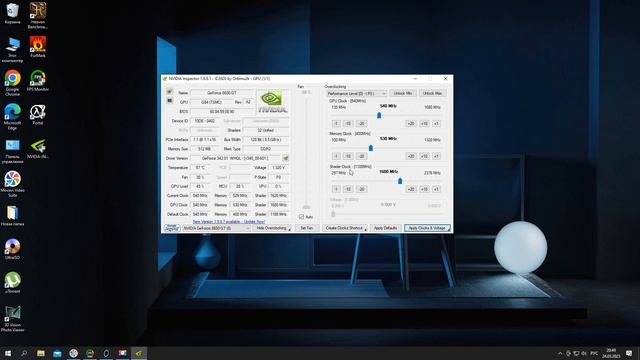Click the Temperature value field
Image resolution: width=640 pixels, height=360 pixels.
[200, 167]
